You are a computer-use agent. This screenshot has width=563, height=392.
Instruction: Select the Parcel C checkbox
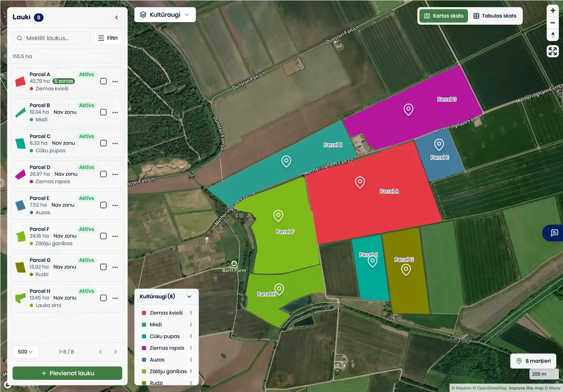(x=103, y=143)
